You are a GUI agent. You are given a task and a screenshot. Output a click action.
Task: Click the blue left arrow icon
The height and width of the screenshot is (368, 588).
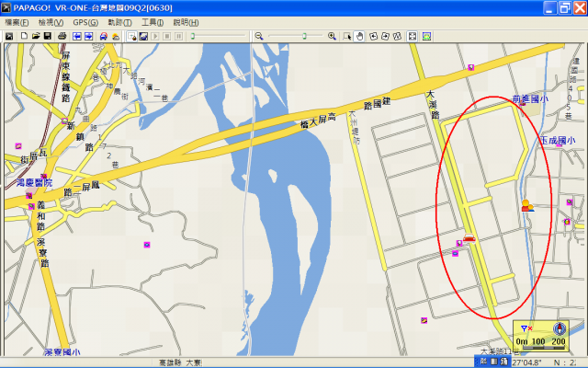tap(77, 36)
